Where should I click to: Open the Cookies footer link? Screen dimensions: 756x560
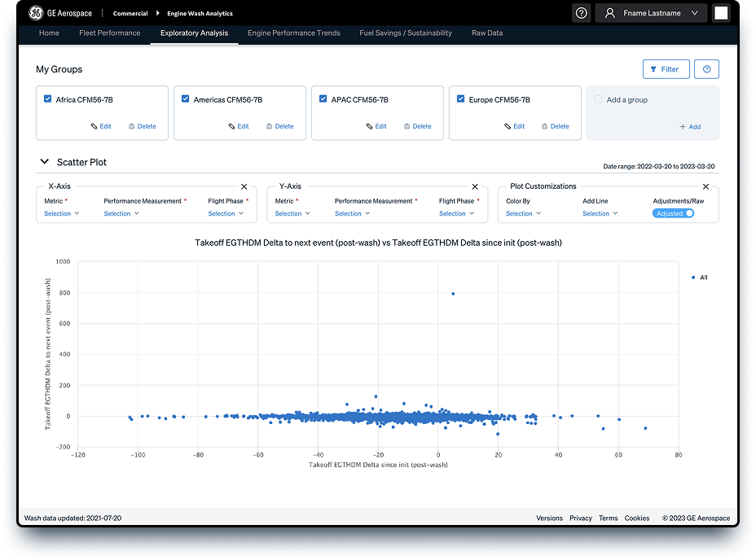(637, 518)
